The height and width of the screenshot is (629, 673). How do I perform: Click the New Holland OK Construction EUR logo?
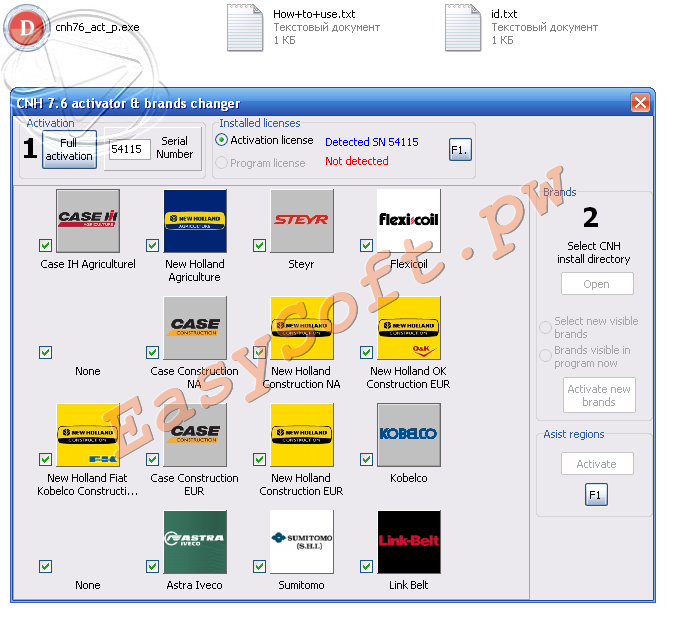tap(409, 328)
